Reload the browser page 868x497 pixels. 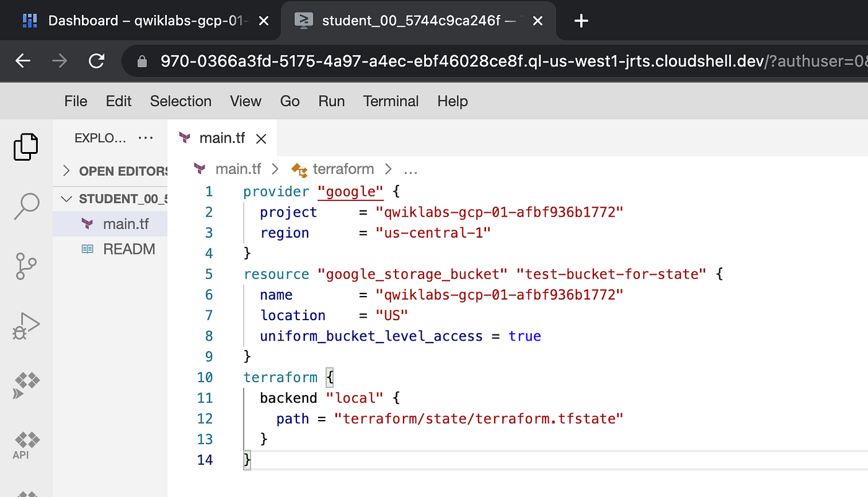point(96,61)
